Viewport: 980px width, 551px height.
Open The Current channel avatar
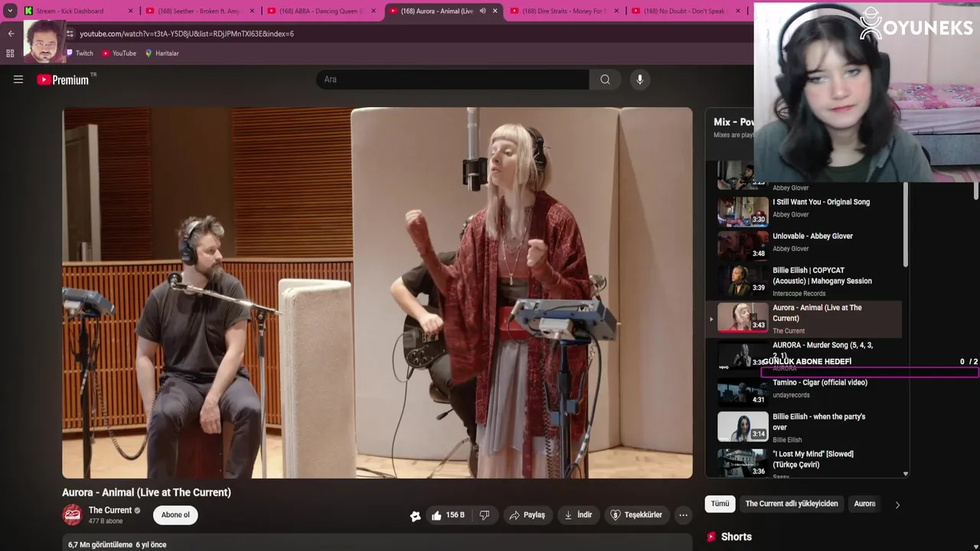point(73,515)
